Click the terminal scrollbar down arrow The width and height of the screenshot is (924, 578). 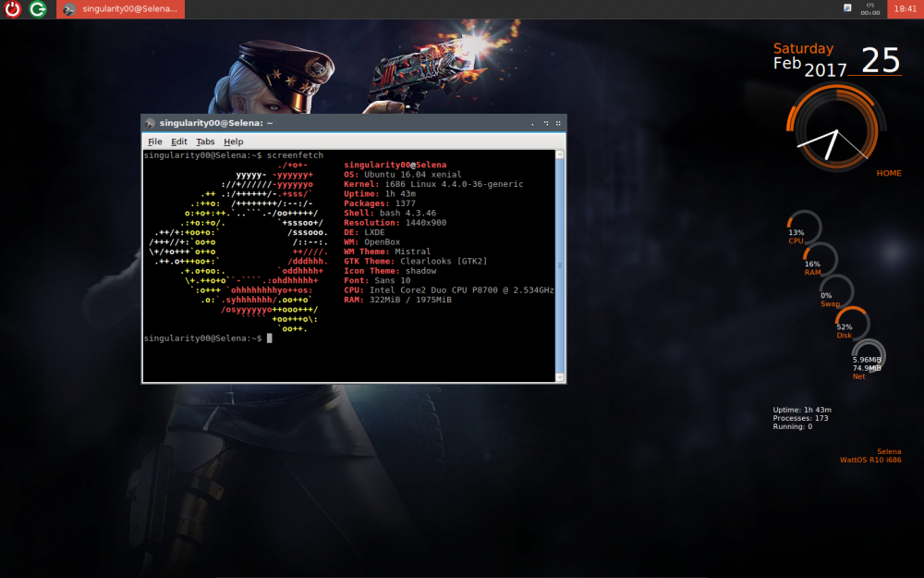tap(560, 377)
